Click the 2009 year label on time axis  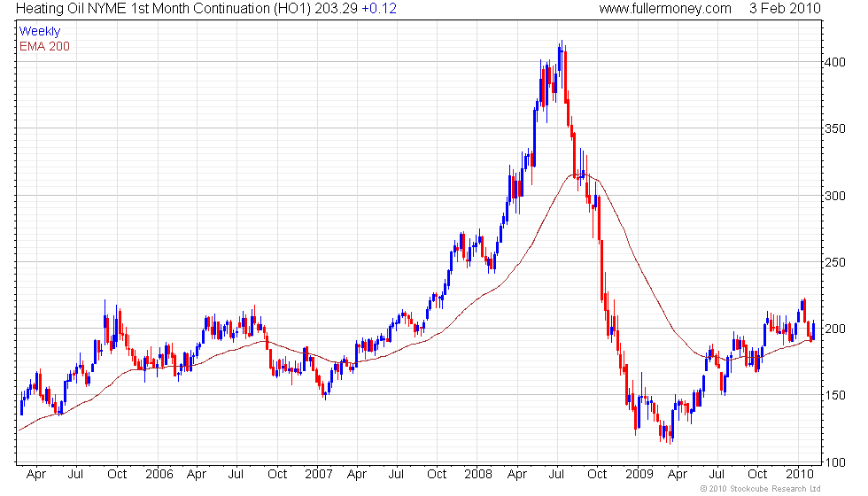pos(639,475)
